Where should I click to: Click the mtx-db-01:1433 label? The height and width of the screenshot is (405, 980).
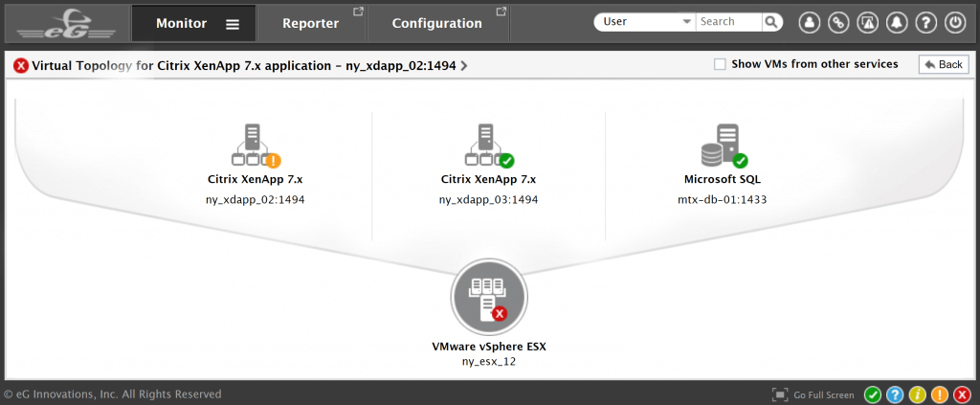point(723,200)
